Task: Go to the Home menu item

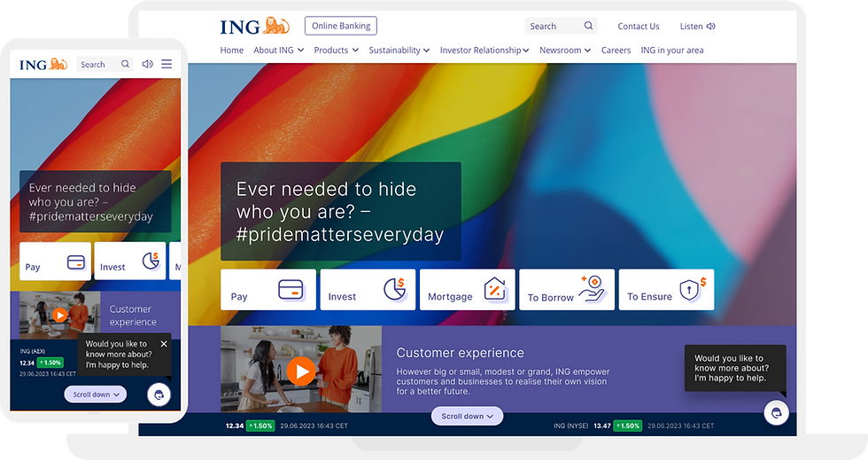Action: pyautogui.click(x=231, y=50)
